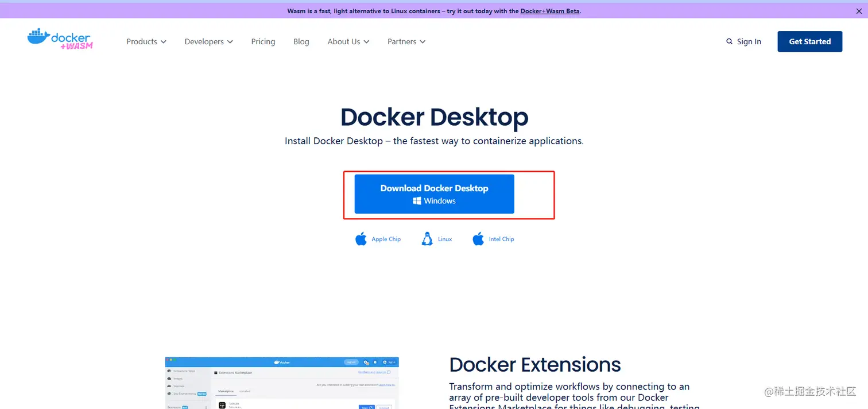Viewport: 868px width, 409px height.
Task: Click the "Docker Extensions" section heading
Action: (x=535, y=364)
